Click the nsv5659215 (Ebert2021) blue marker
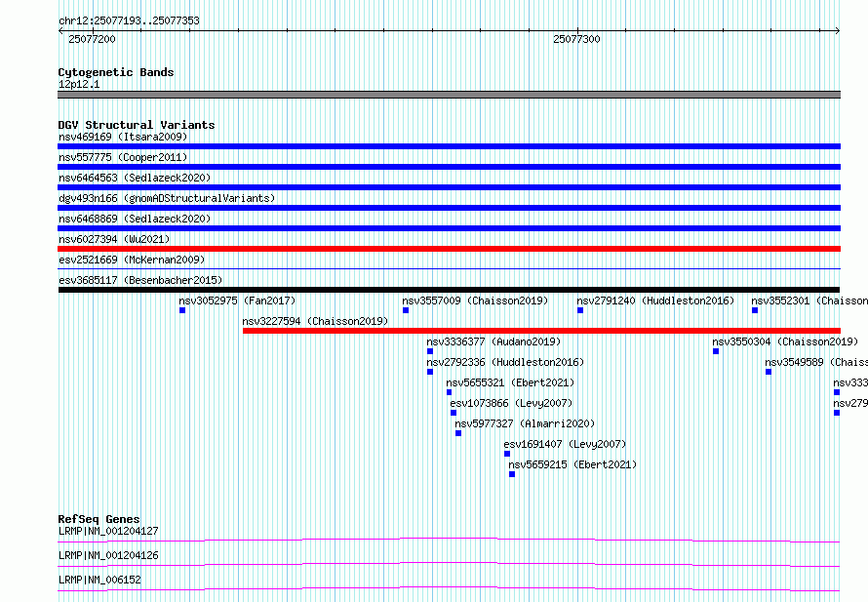Image resolution: width=868 pixels, height=602 pixels. (512, 474)
